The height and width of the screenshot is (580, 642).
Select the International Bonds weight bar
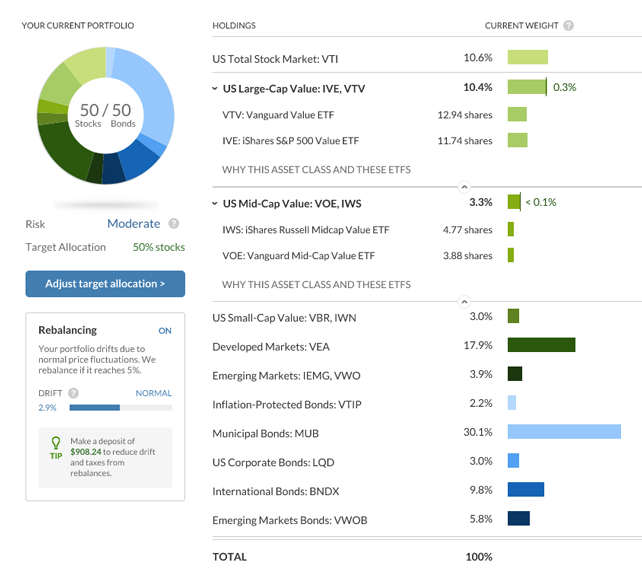coord(526,489)
